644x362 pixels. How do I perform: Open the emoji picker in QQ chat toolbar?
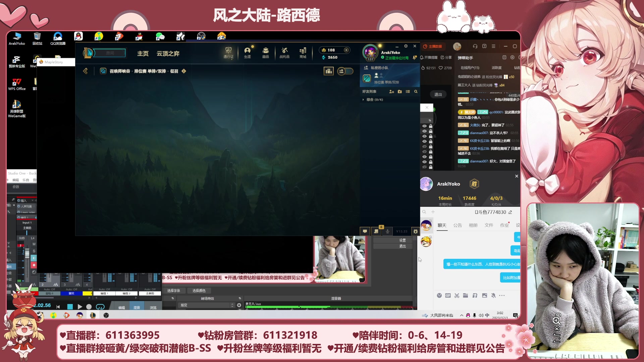439,296
